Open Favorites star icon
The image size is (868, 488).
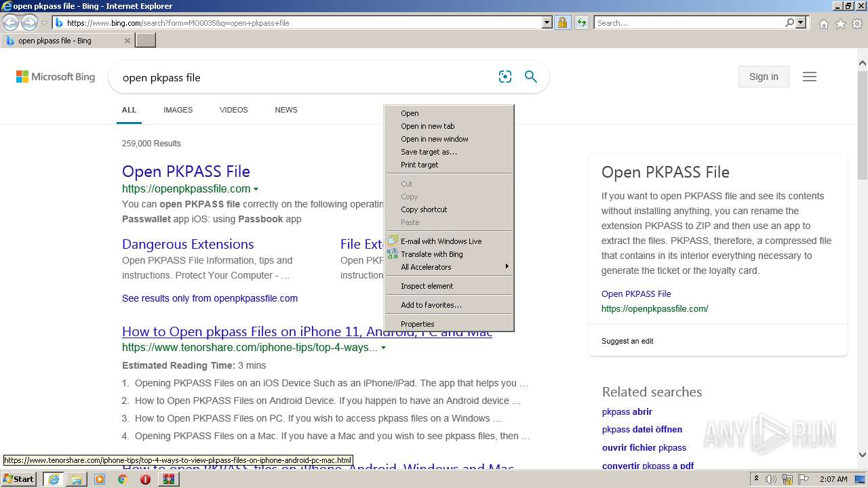(x=840, y=24)
